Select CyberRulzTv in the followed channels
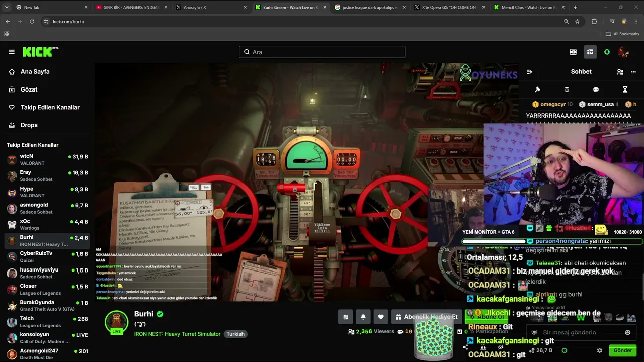 click(x=47, y=257)
